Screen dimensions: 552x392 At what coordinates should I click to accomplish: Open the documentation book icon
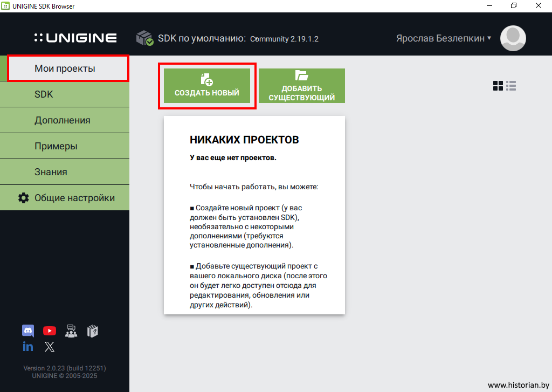(x=93, y=331)
